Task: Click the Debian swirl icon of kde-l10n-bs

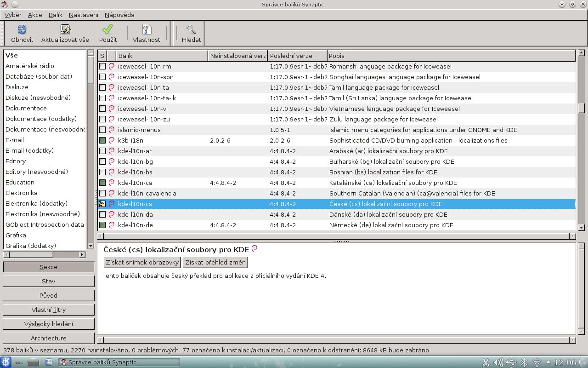Action: [x=111, y=172]
